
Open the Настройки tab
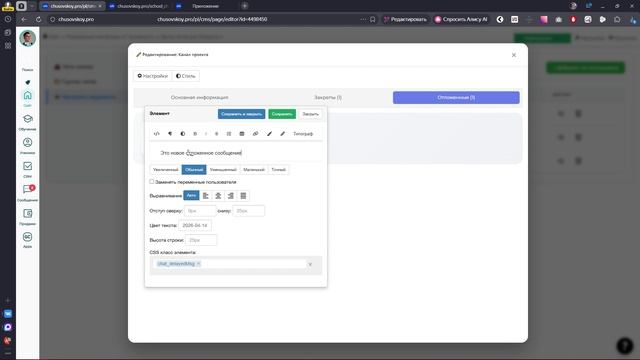pos(153,76)
